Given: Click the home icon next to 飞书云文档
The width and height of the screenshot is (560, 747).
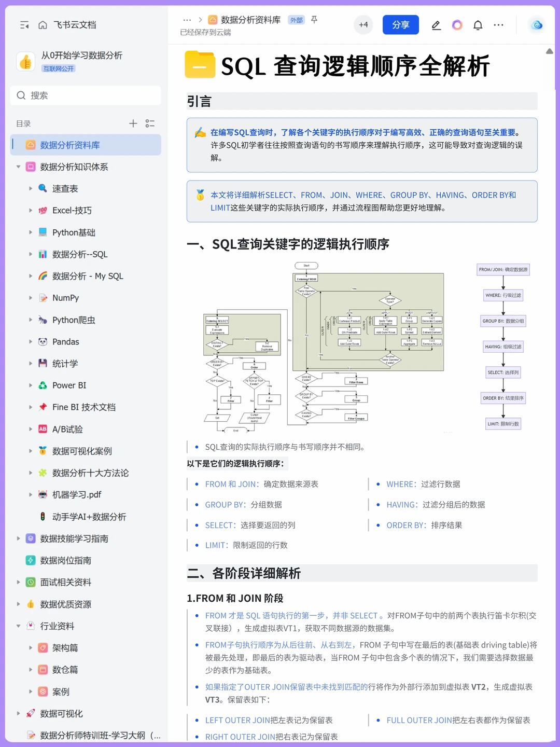Looking at the screenshot, I should (43, 24).
